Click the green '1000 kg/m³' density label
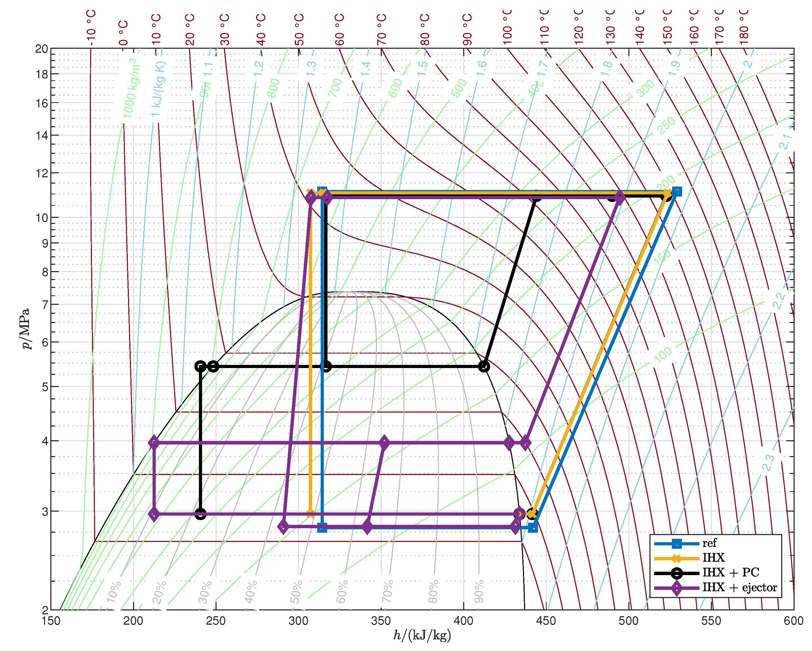 (132, 88)
